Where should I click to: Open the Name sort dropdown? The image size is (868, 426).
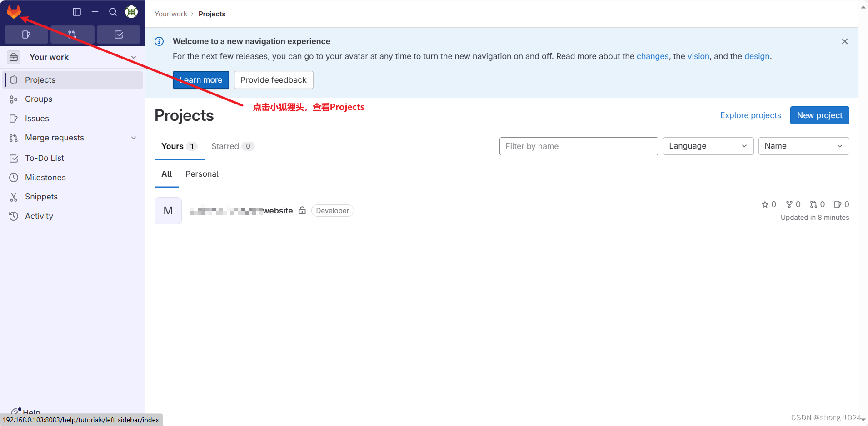pyautogui.click(x=803, y=146)
